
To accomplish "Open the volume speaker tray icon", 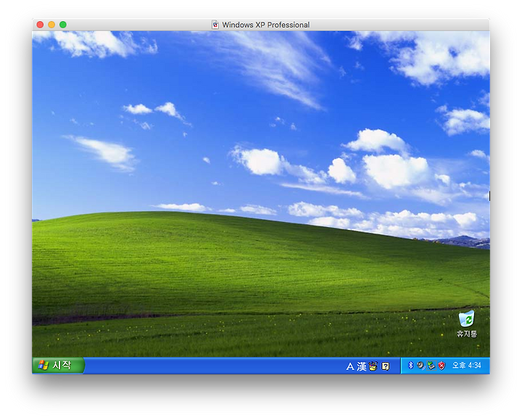I will 420,366.
